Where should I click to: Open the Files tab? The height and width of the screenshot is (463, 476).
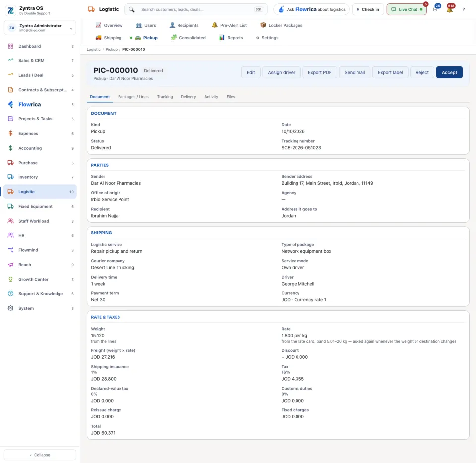point(231,97)
